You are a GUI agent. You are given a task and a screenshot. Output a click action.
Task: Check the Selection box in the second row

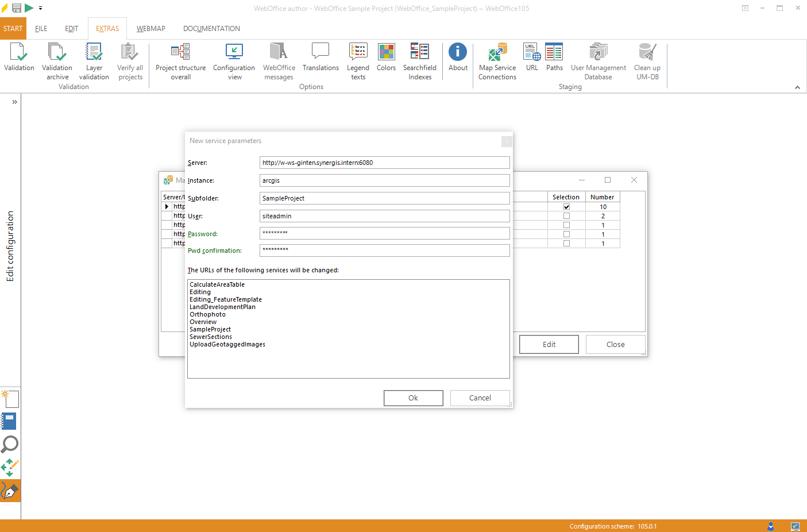[566, 215]
